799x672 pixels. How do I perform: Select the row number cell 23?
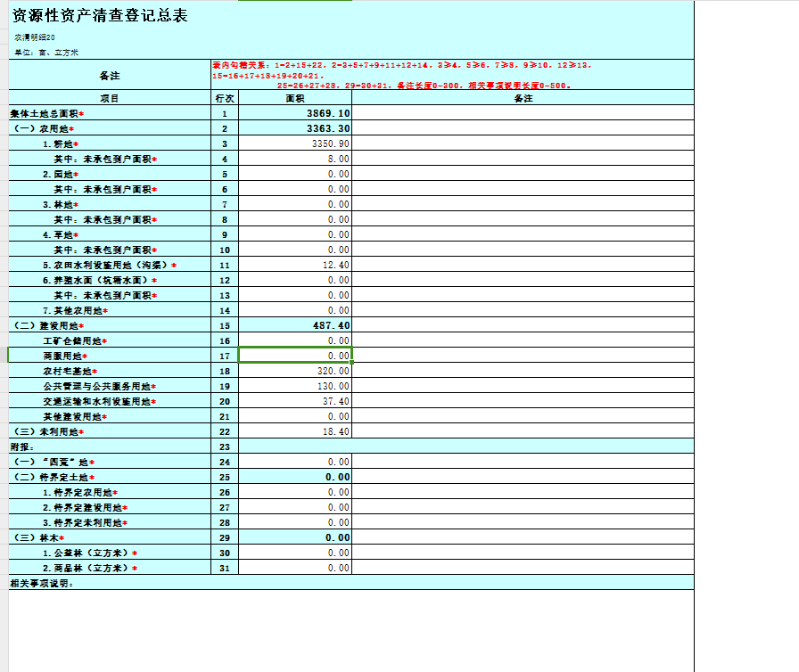(x=225, y=447)
